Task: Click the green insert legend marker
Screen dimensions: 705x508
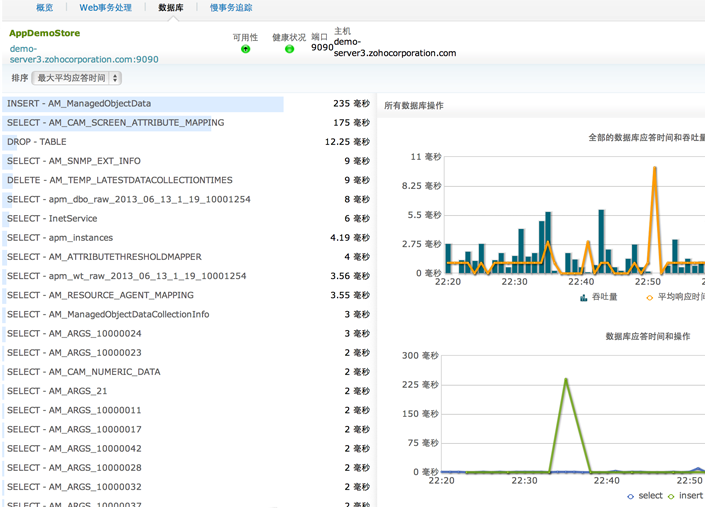Action: pos(670,496)
